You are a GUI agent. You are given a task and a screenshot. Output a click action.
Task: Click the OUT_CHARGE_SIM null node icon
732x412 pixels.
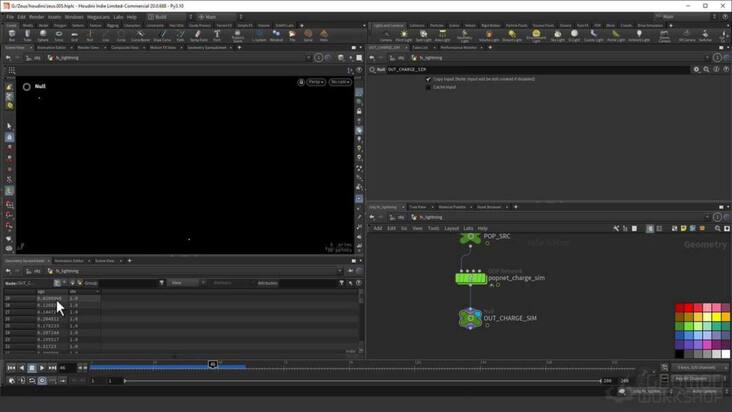470,318
